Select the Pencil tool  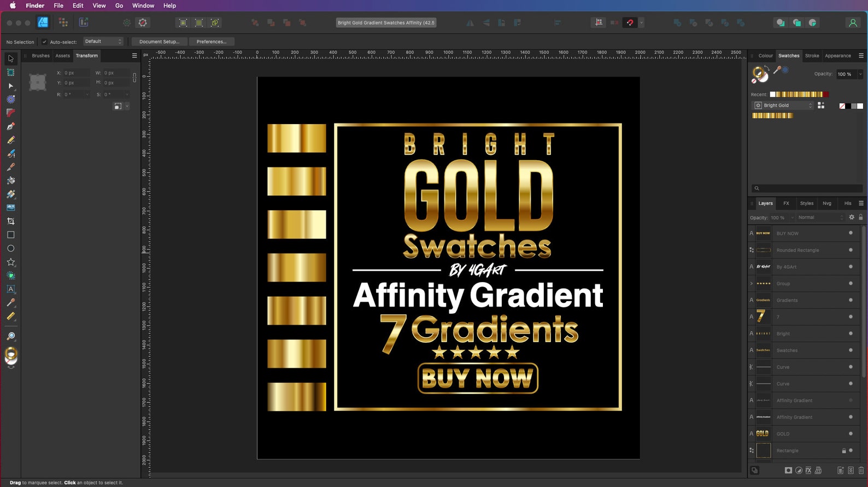(10, 140)
